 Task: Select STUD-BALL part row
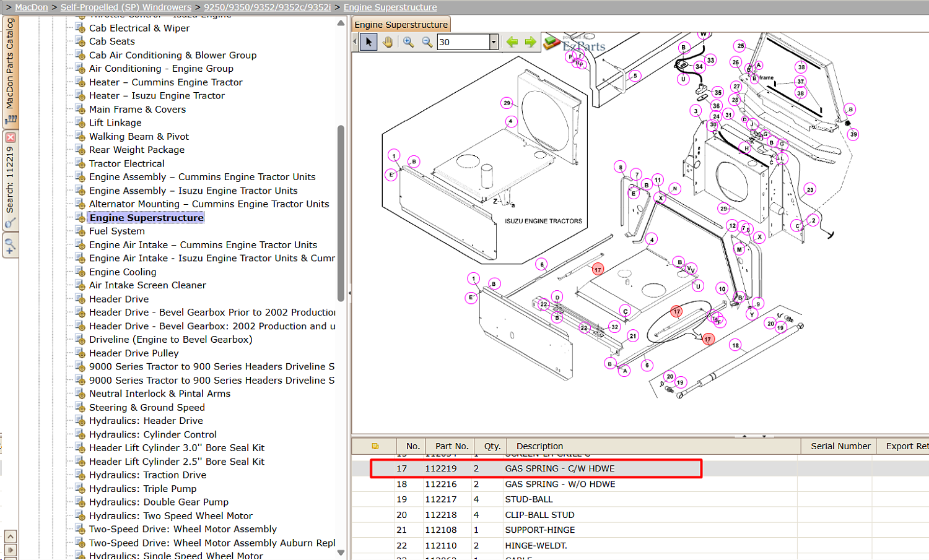(640, 499)
